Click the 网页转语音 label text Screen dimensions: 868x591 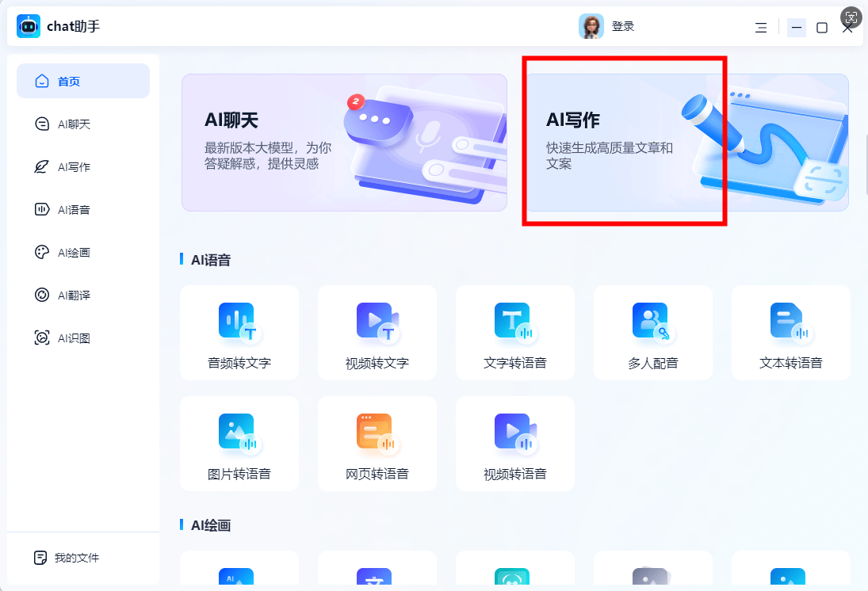coord(377,474)
